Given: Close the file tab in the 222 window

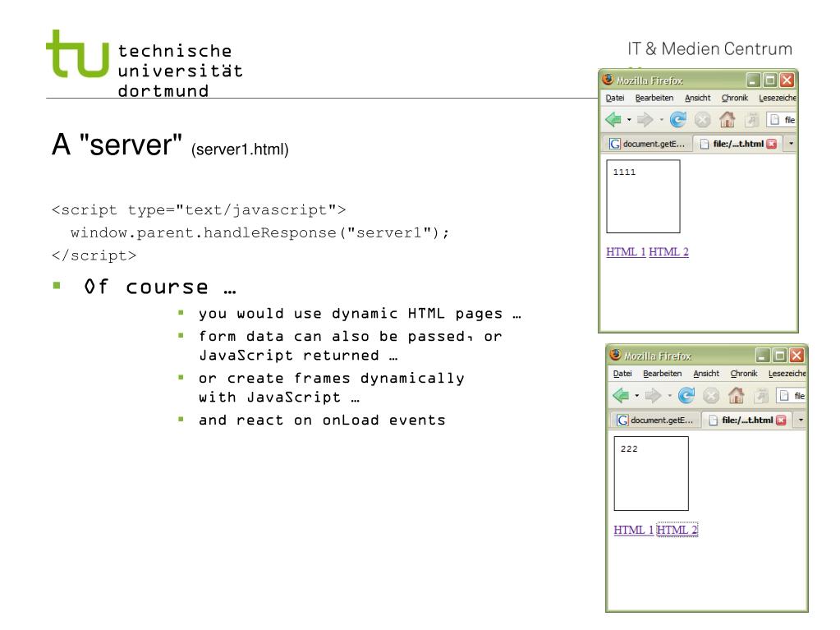Looking at the screenshot, I should [781, 420].
